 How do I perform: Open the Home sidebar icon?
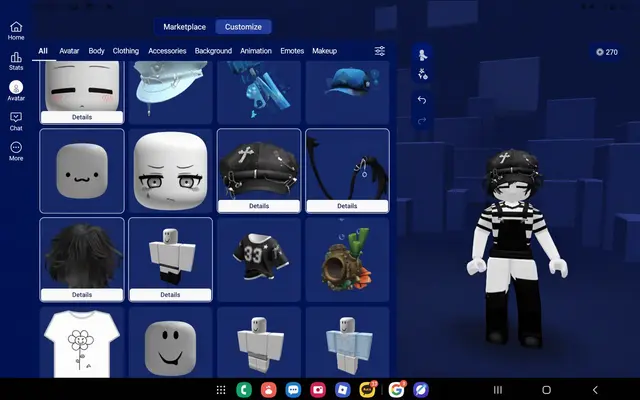[x=16, y=31]
